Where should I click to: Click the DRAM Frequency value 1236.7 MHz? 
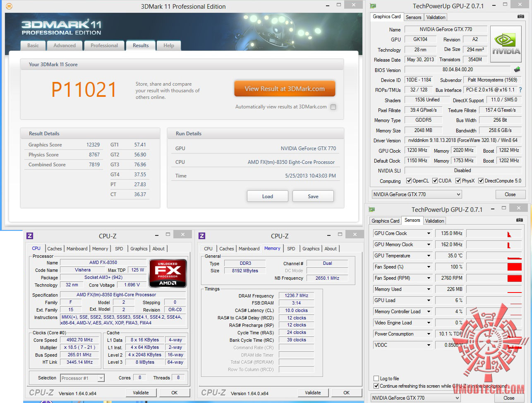coord(297,296)
